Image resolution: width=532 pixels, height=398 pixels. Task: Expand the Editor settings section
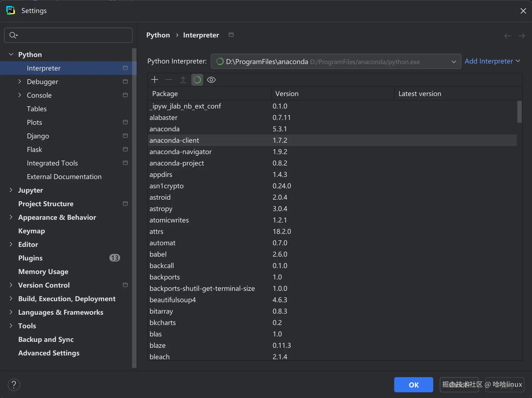click(11, 244)
